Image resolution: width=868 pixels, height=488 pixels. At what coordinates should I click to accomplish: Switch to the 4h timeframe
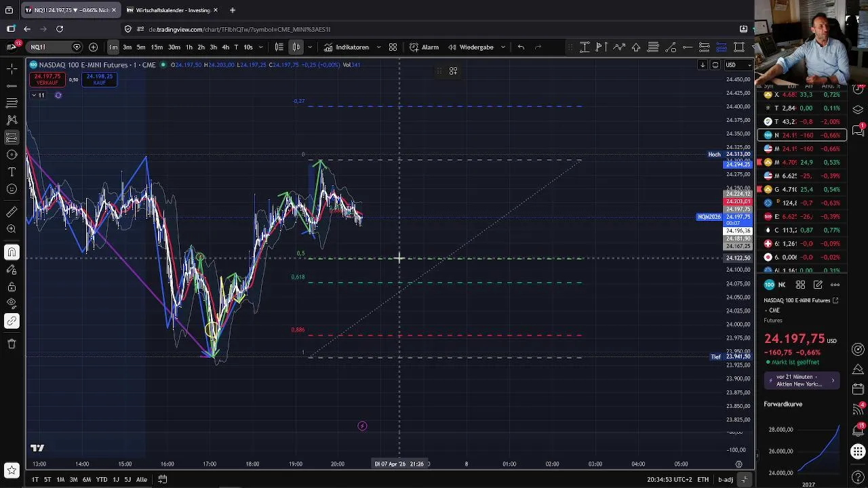point(225,47)
